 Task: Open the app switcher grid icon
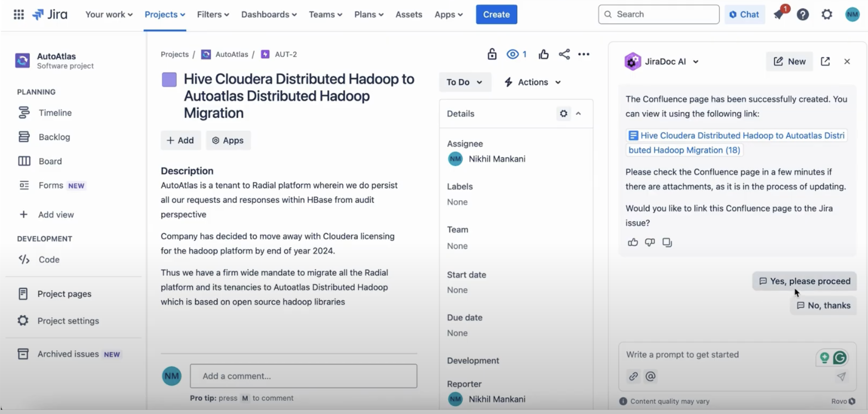pyautogui.click(x=19, y=15)
